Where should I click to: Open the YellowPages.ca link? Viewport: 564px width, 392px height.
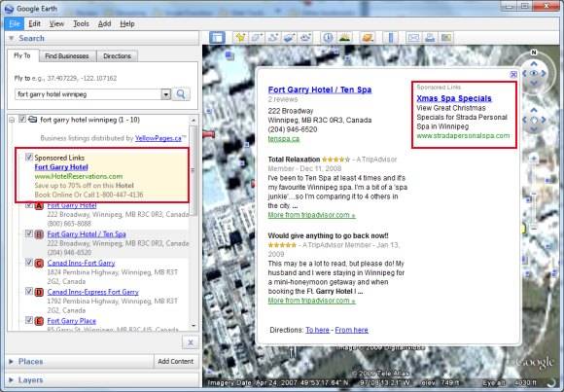tap(159, 138)
